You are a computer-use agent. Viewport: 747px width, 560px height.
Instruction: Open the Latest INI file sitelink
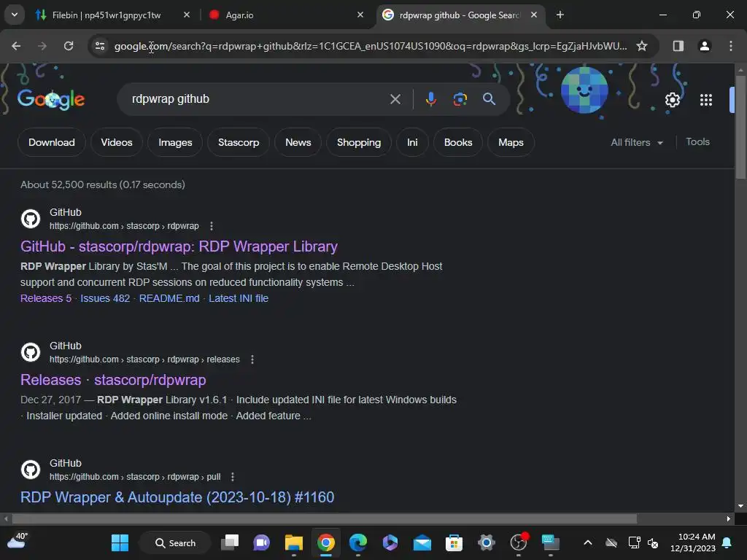[x=239, y=298]
